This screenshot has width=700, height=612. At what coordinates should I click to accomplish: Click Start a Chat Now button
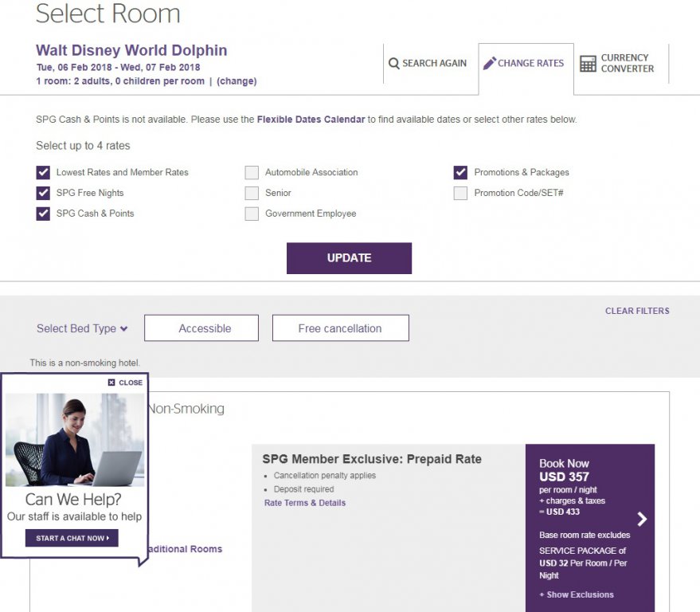[72, 538]
